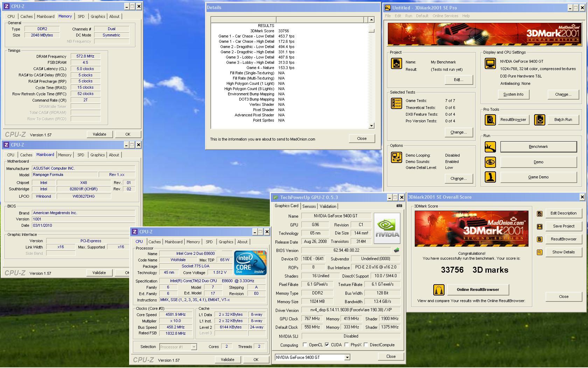
Task: Click the Save Project floppy icon
Action: click(x=540, y=226)
